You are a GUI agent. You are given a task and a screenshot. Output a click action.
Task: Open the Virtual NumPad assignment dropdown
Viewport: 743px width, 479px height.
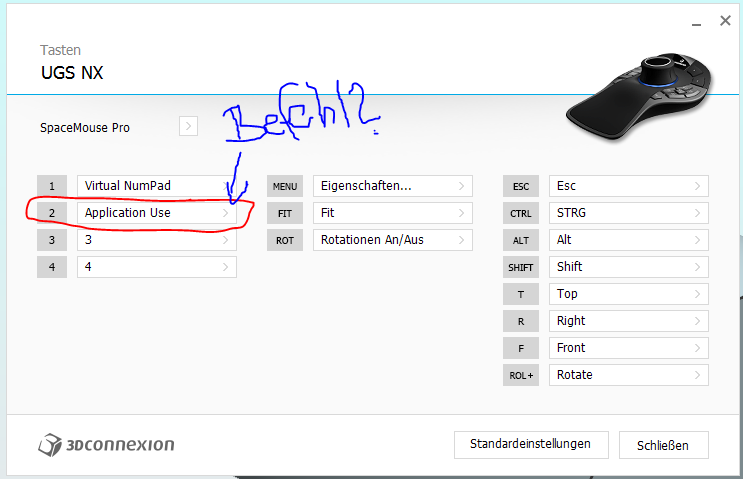point(157,186)
